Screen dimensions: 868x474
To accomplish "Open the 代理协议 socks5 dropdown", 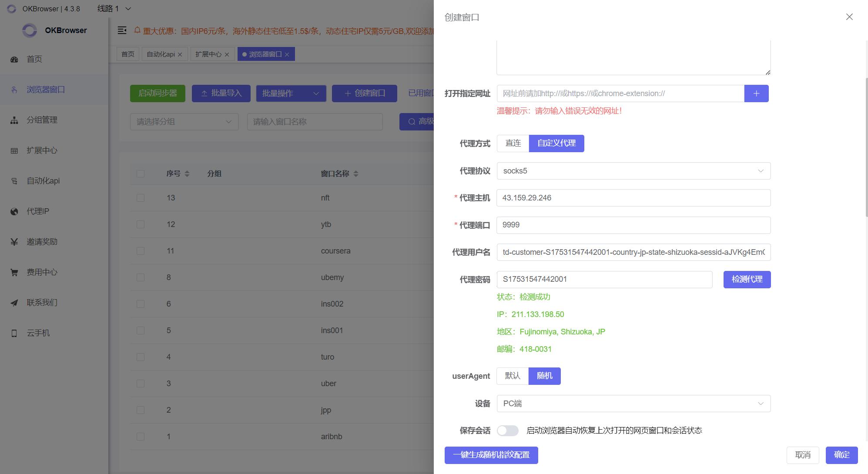I will (633, 171).
